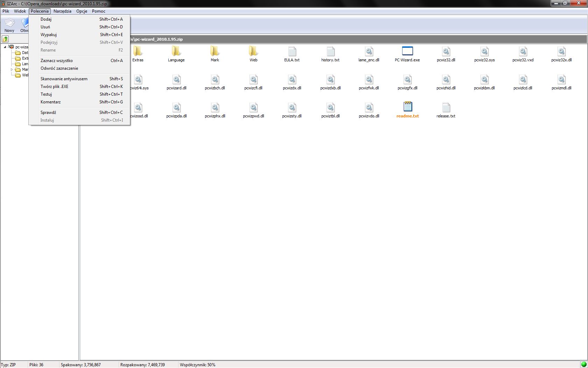Open the Widok menu
Viewport: 588px width, 368px height.
pyautogui.click(x=20, y=11)
